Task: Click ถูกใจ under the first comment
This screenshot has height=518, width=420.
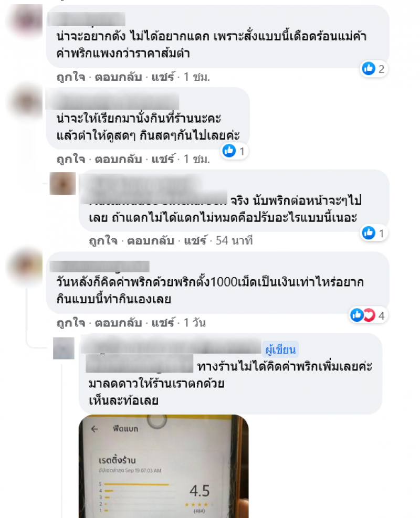Action: [70, 77]
